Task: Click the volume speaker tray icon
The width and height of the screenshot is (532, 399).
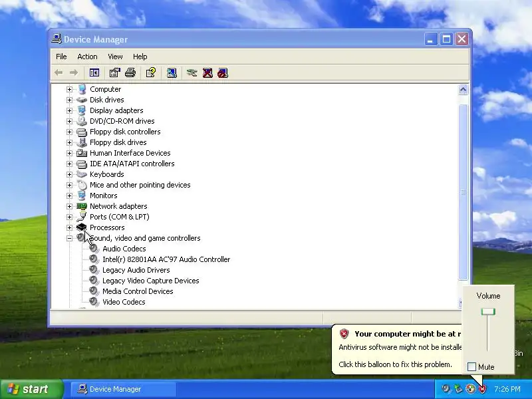Action: 446,388
